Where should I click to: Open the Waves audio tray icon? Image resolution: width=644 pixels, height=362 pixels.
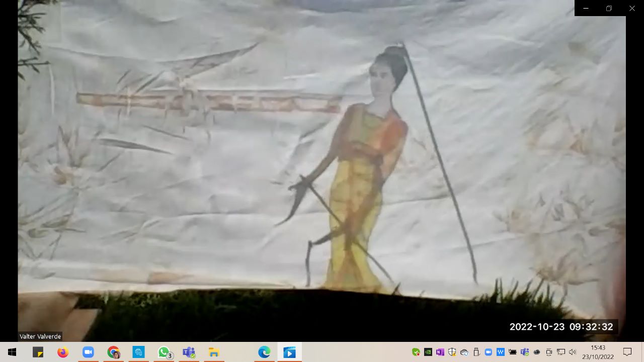(x=501, y=352)
